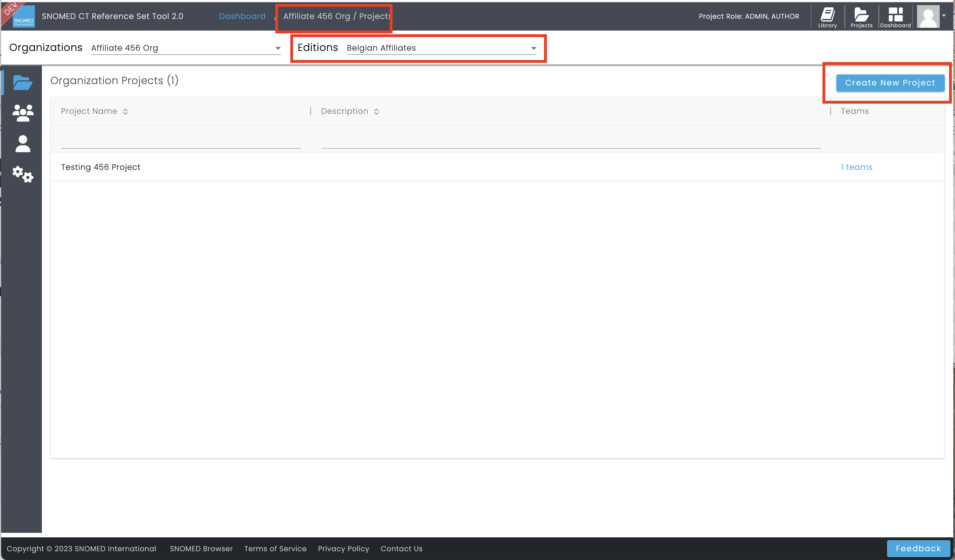Open the 1 teams link
The image size is (955, 560).
pos(856,167)
